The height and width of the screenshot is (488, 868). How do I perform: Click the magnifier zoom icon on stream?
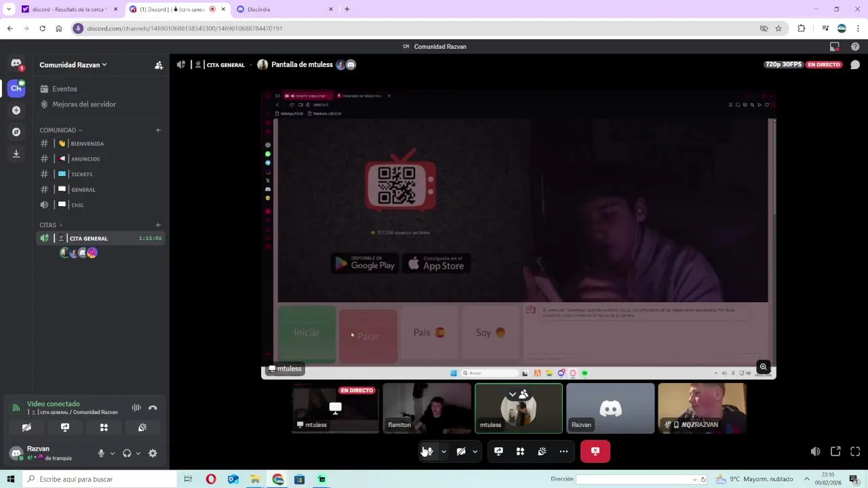point(763,367)
